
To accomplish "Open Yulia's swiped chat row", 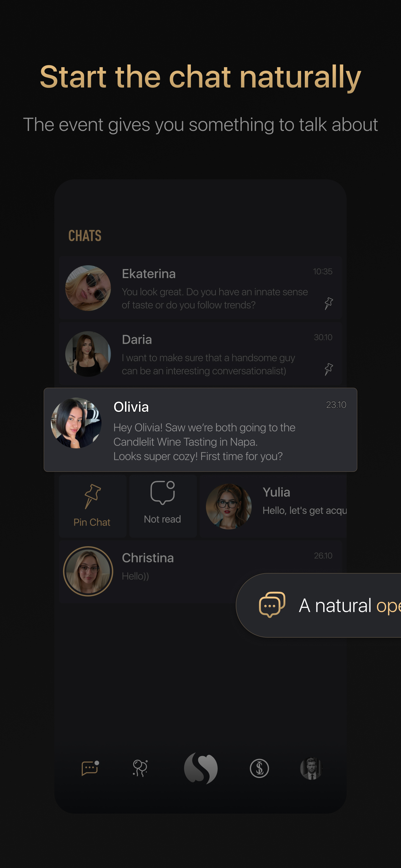I will click(273, 506).
